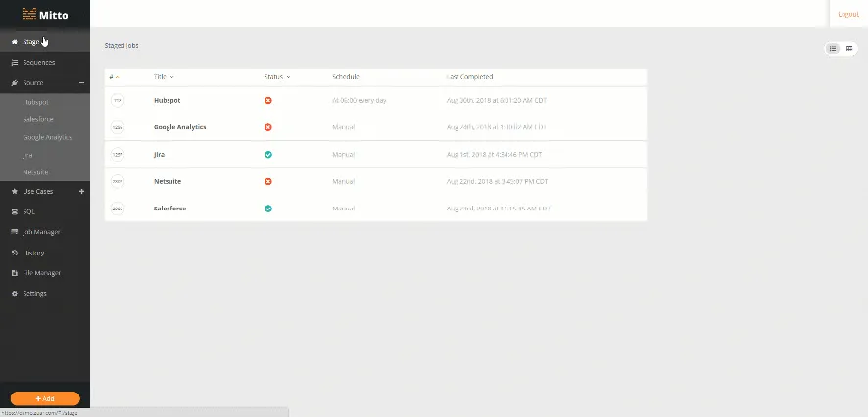Click the Sequences list icon
Screen dimensions: 868x417
point(15,63)
